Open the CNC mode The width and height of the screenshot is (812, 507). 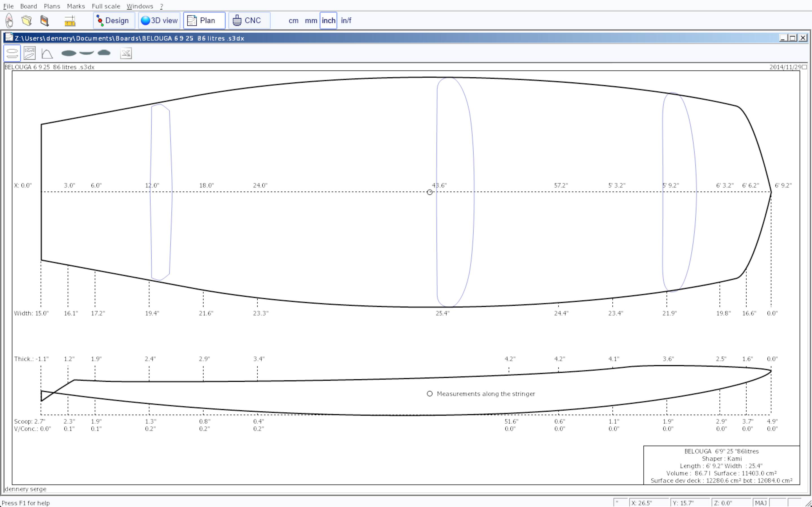(x=249, y=21)
